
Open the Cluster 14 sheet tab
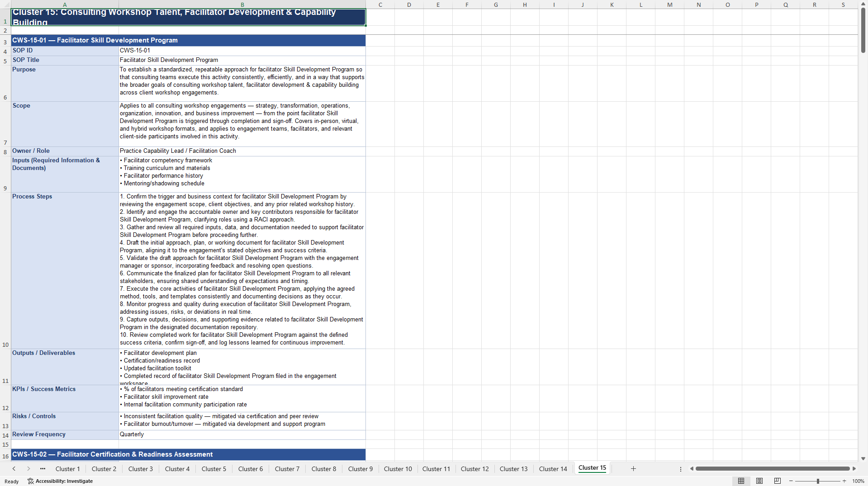(x=553, y=469)
